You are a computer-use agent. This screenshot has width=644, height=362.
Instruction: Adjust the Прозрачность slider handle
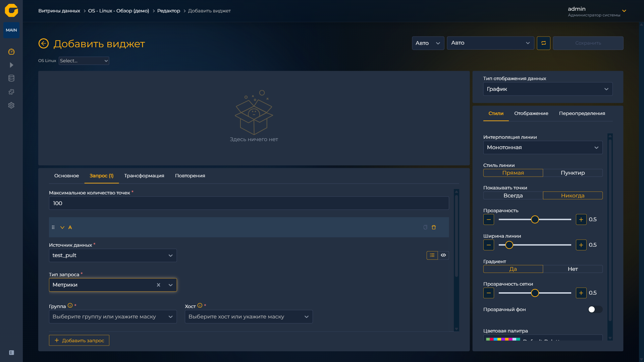click(535, 220)
